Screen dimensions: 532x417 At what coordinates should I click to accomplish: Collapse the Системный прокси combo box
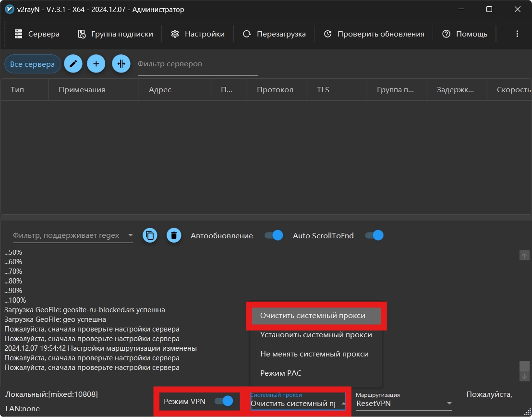click(342, 404)
